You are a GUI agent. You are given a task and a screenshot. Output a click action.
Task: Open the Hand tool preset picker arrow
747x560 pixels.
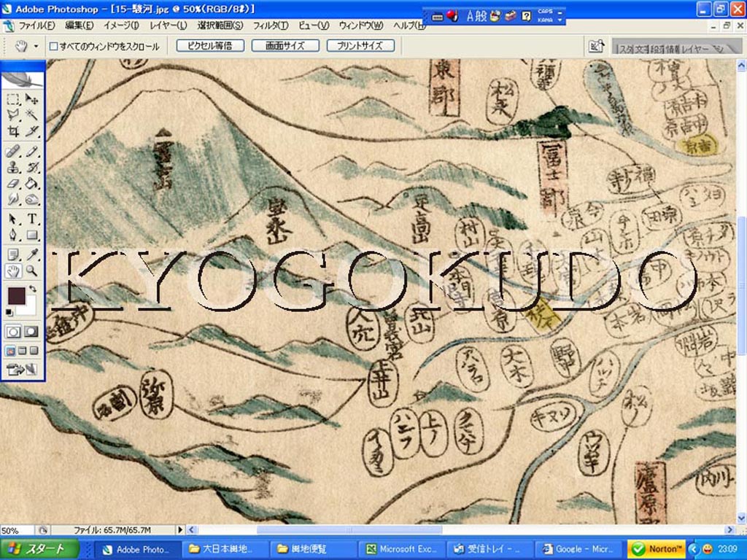(x=36, y=46)
